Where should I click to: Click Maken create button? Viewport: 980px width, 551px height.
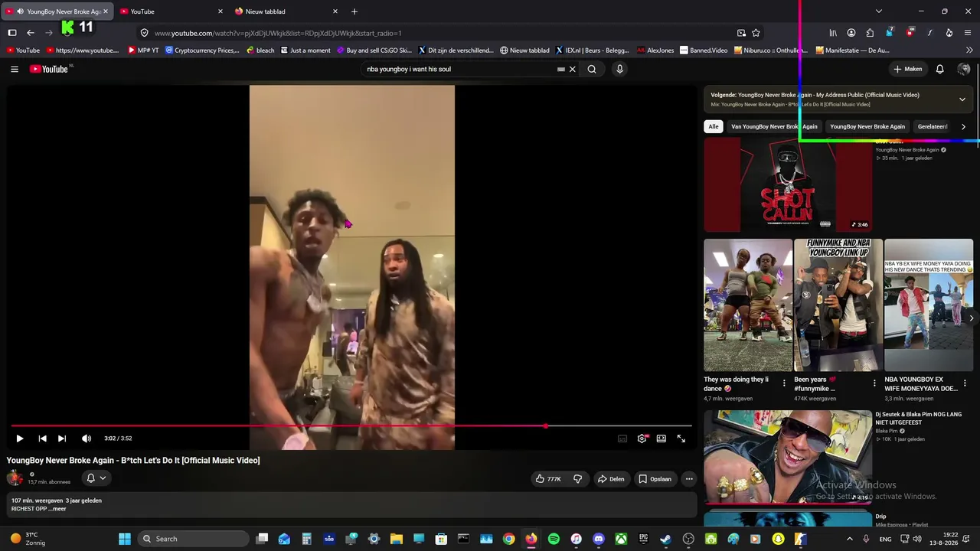click(907, 69)
